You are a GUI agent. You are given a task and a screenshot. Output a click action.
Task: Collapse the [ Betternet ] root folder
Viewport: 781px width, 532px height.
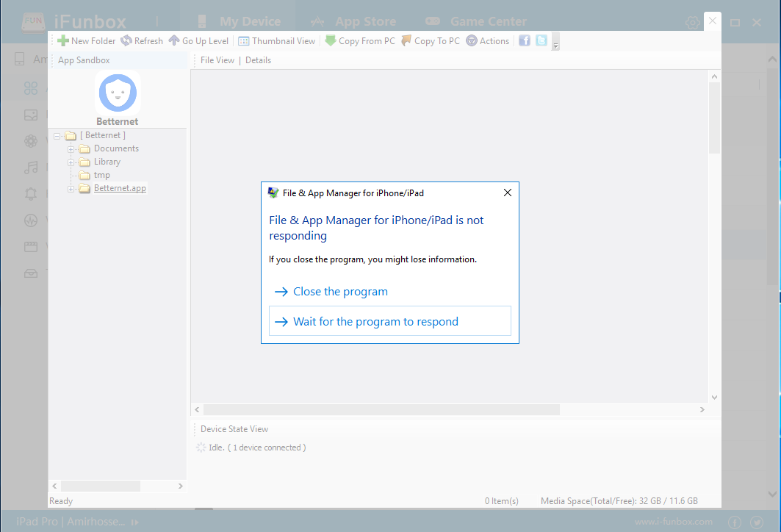pyautogui.click(x=57, y=135)
